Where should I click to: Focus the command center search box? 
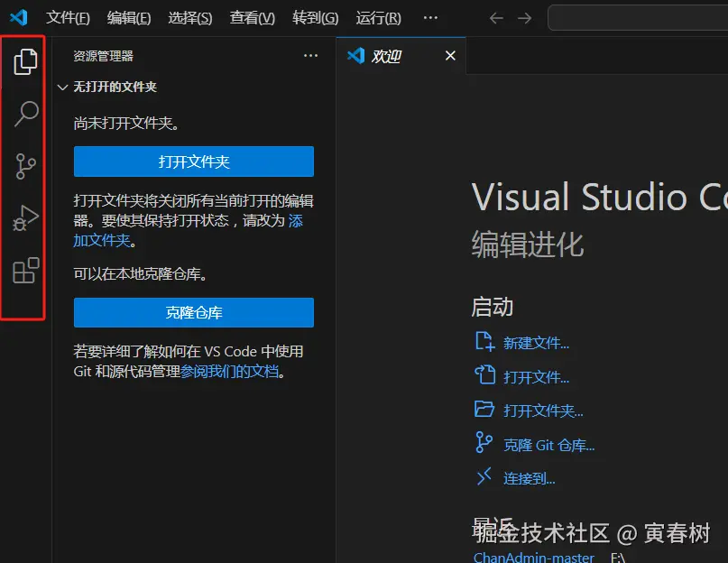click(x=638, y=18)
